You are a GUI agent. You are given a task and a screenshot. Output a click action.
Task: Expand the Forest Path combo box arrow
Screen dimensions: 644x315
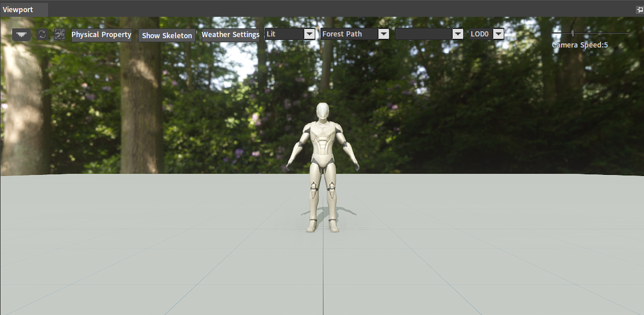pyautogui.click(x=383, y=34)
